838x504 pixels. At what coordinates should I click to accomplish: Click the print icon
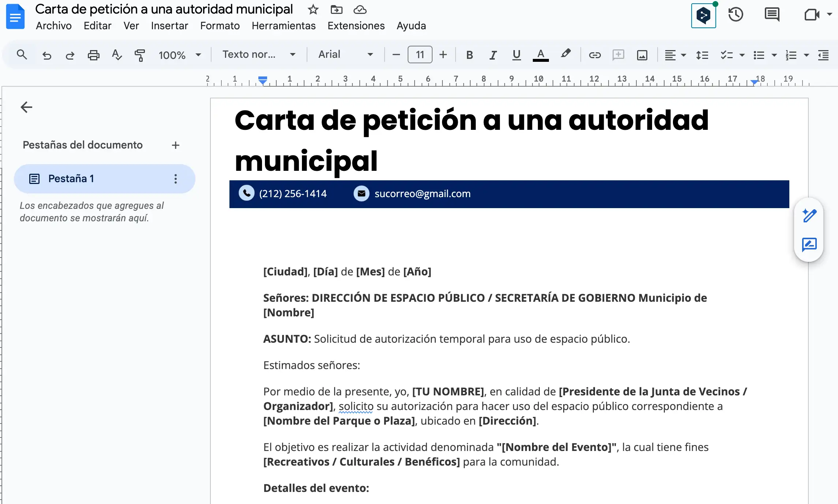93,54
